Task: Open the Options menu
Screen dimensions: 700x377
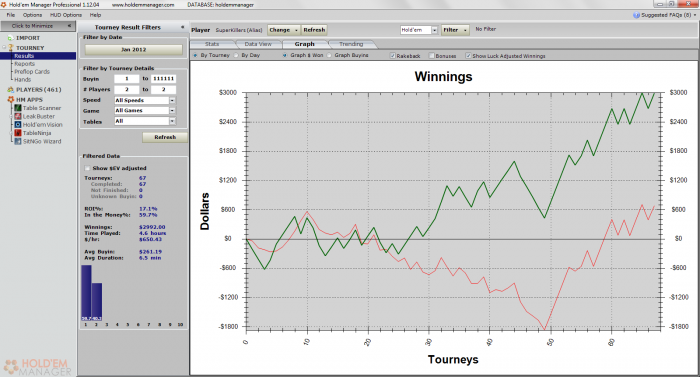Action: click(32, 15)
